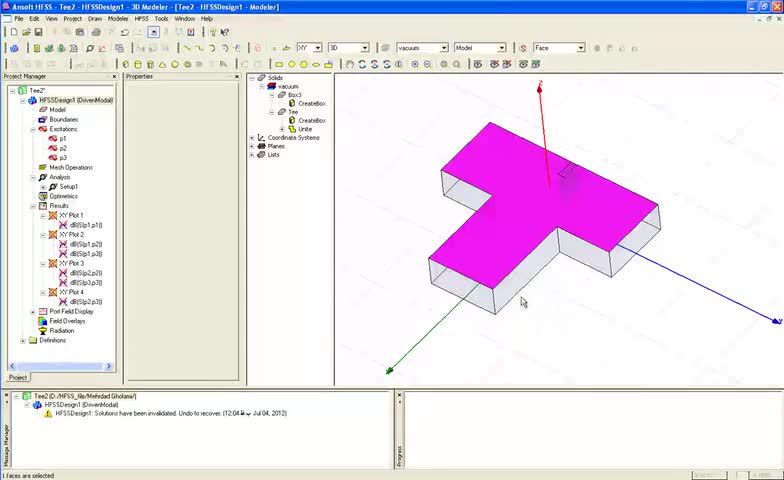This screenshot has width=784, height=480.
Task: Click the Draw torus tool icon
Action: click(x=187, y=64)
